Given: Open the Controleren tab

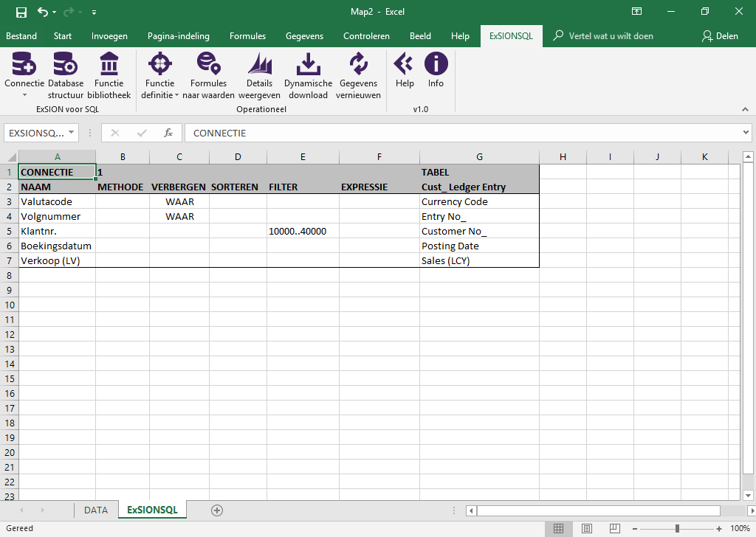Looking at the screenshot, I should [x=366, y=36].
